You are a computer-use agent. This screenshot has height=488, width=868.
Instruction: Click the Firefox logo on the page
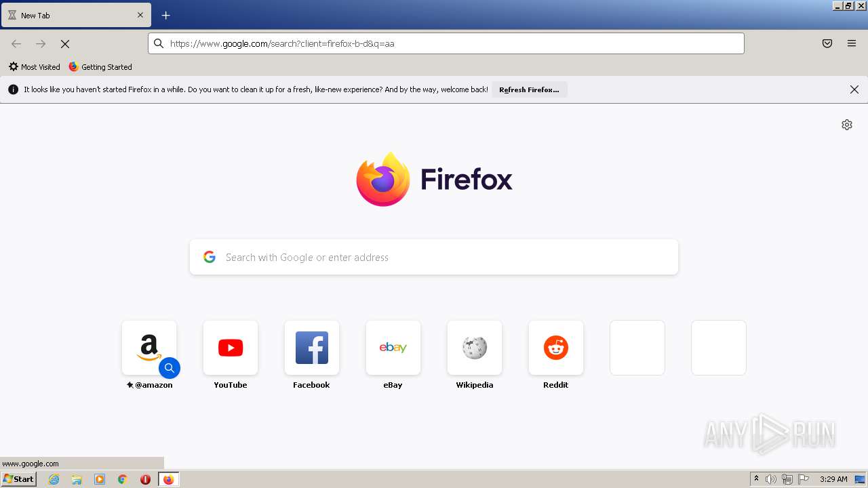pyautogui.click(x=434, y=180)
